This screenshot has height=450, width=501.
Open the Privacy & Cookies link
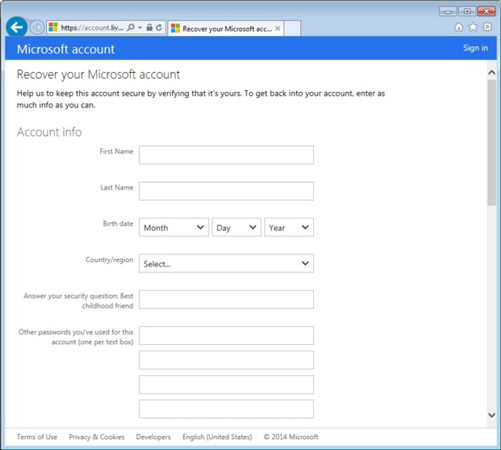point(97,437)
